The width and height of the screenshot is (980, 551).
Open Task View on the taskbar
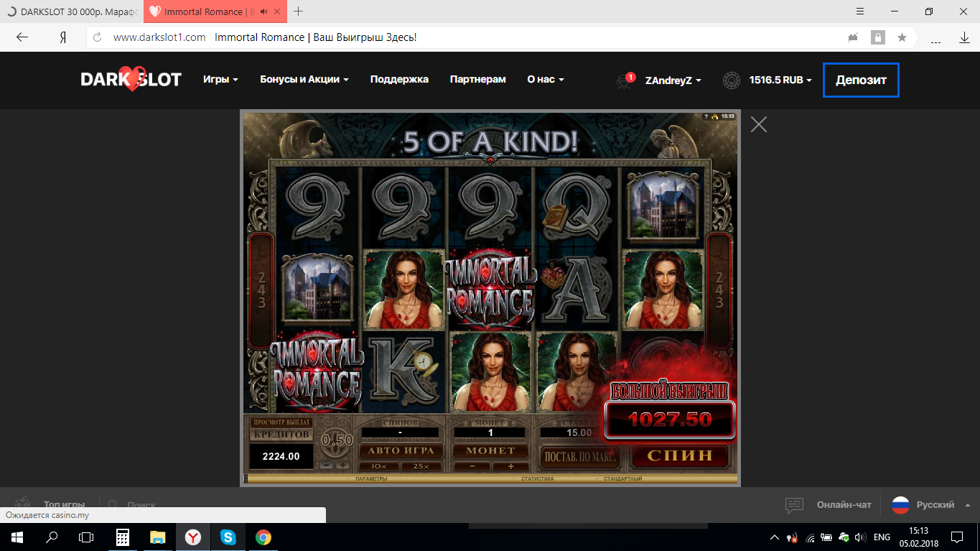86,537
